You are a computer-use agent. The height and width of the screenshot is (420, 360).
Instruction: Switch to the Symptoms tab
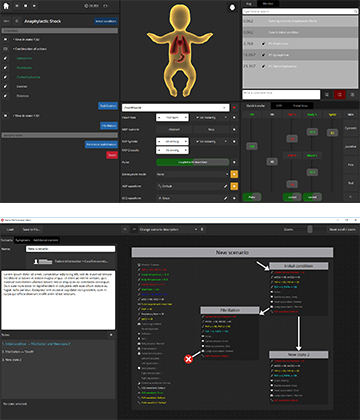pyautogui.click(x=23, y=240)
